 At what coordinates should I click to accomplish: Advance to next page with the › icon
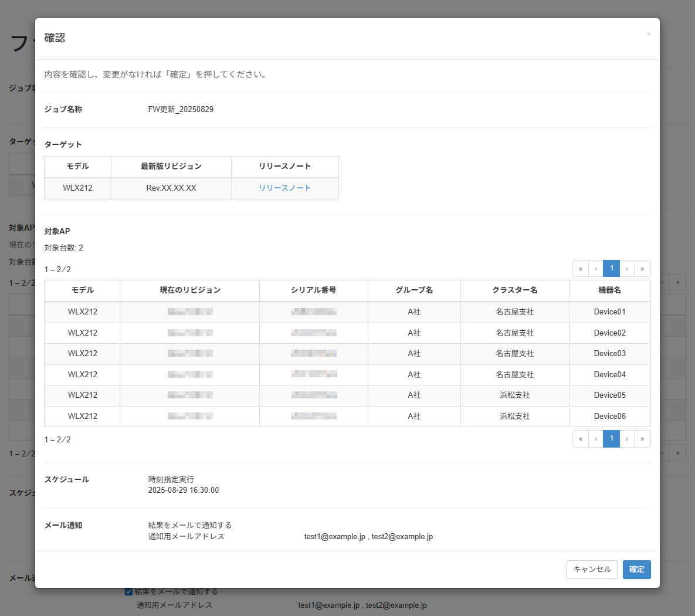[x=627, y=268]
